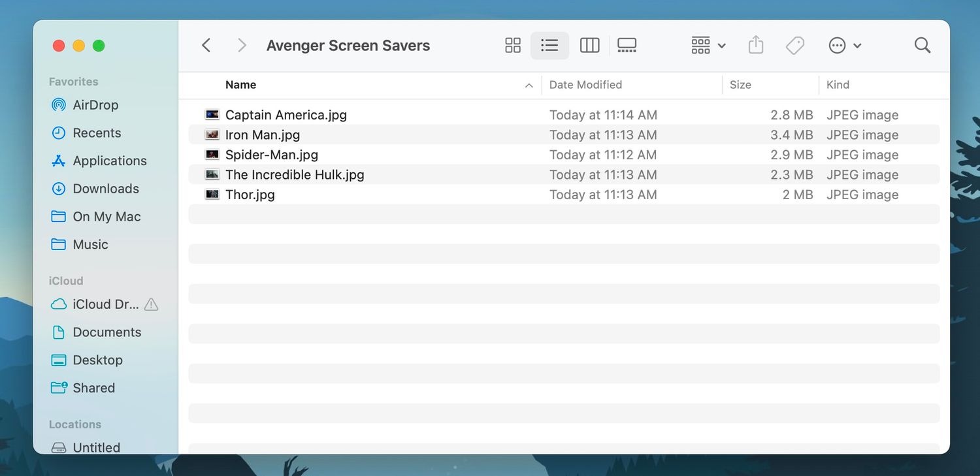Viewport: 980px width, 476px height.
Task: Click the Documents page icon
Action: pos(59,332)
